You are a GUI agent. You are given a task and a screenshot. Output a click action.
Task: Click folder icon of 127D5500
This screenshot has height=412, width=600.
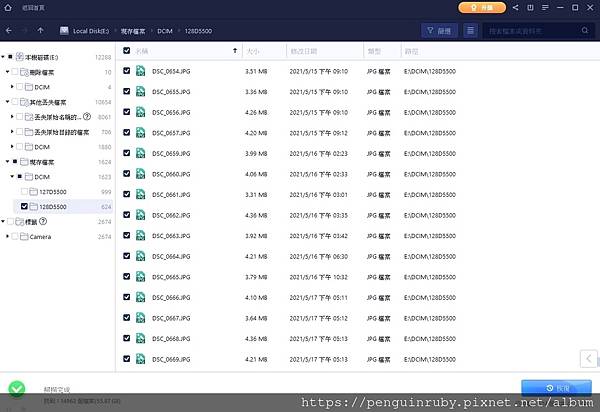coord(33,191)
